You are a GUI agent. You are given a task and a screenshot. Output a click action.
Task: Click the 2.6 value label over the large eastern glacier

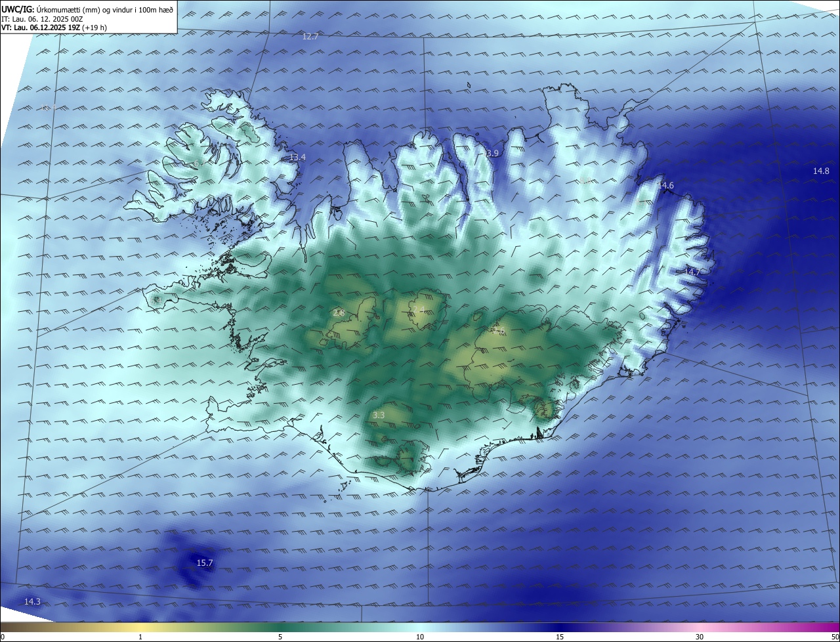(498, 332)
